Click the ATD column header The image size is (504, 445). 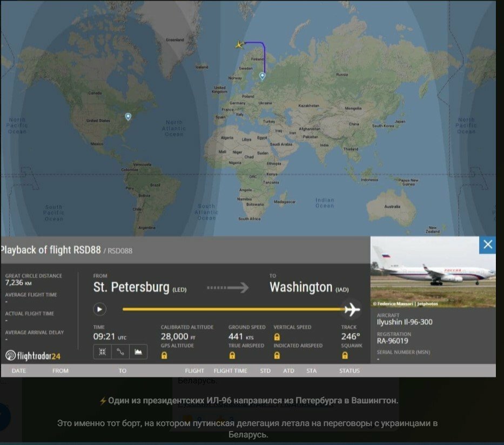tap(288, 371)
